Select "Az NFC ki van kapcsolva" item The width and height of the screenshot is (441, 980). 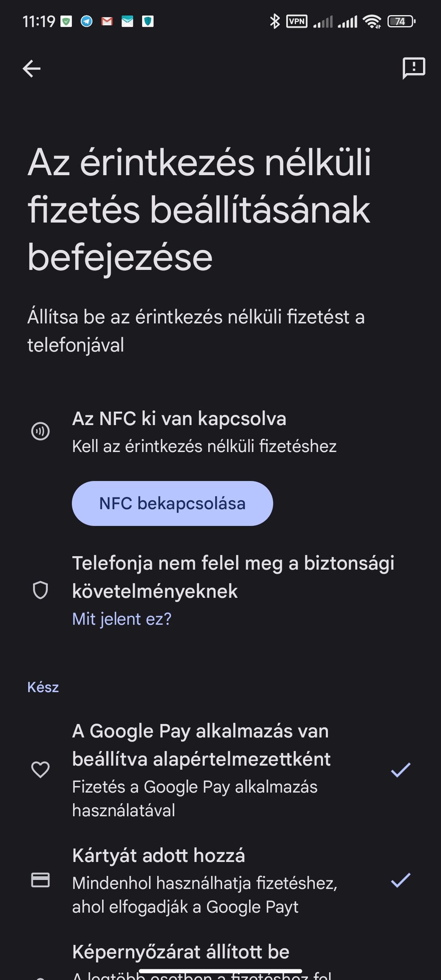(179, 419)
